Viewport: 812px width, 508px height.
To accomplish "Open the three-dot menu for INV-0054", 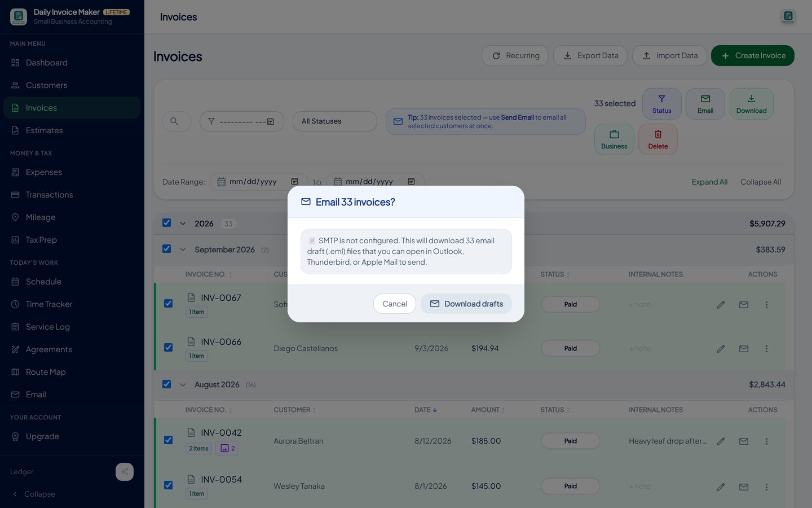I will (766, 487).
